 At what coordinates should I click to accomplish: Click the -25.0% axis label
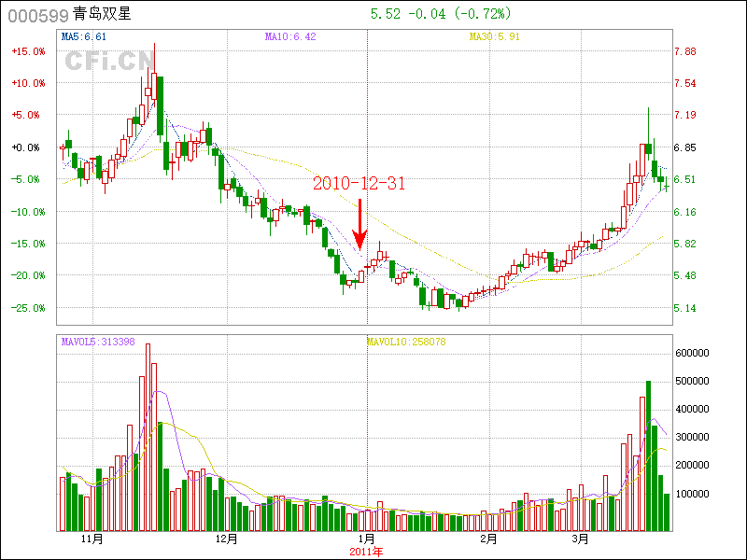point(28,308)
